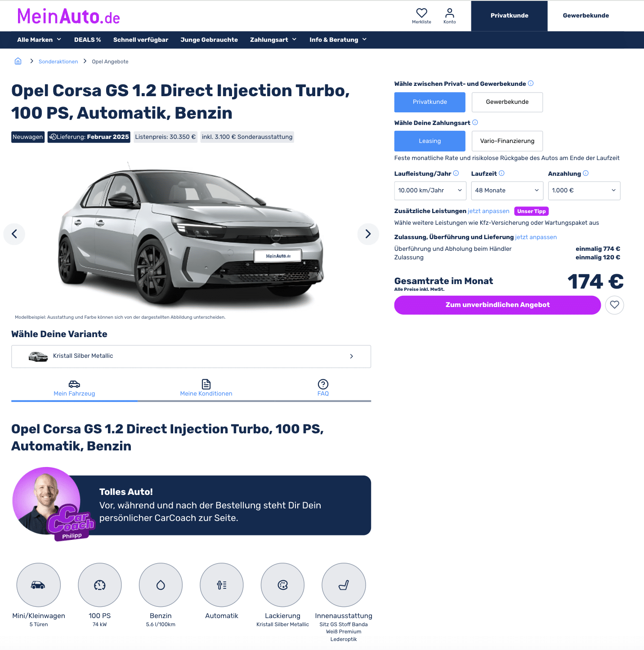Switch to Meine Konditionen tab
This screenshot has width=644, height=650.
[206, 387]
